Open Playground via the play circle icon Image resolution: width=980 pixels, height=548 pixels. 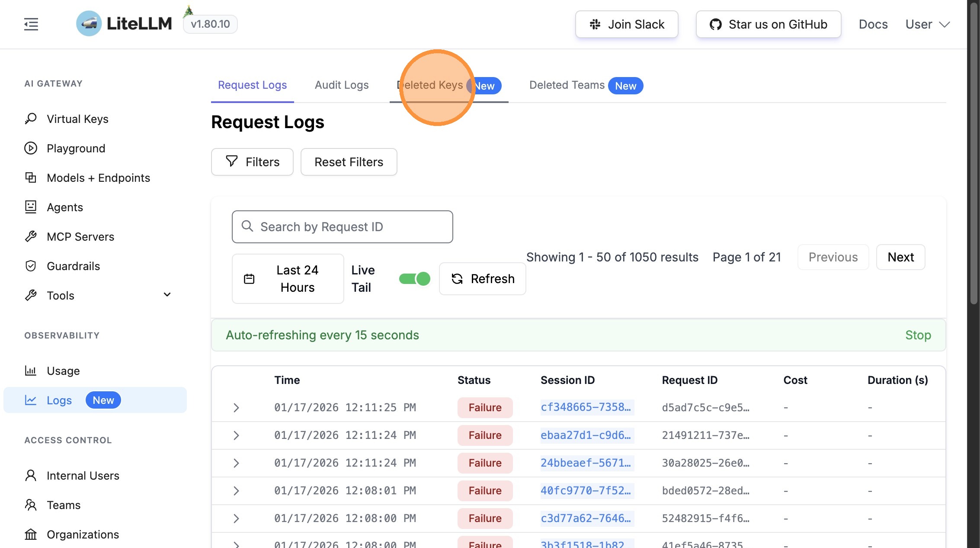click(31, 148)
